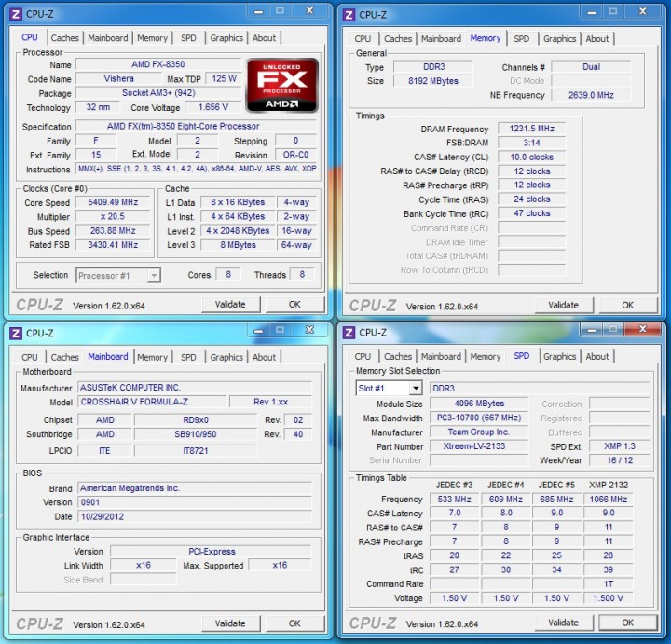Close the Memory tab window
Image resolution: width=671 pixels, height=644 pixels.
point(643,12)
